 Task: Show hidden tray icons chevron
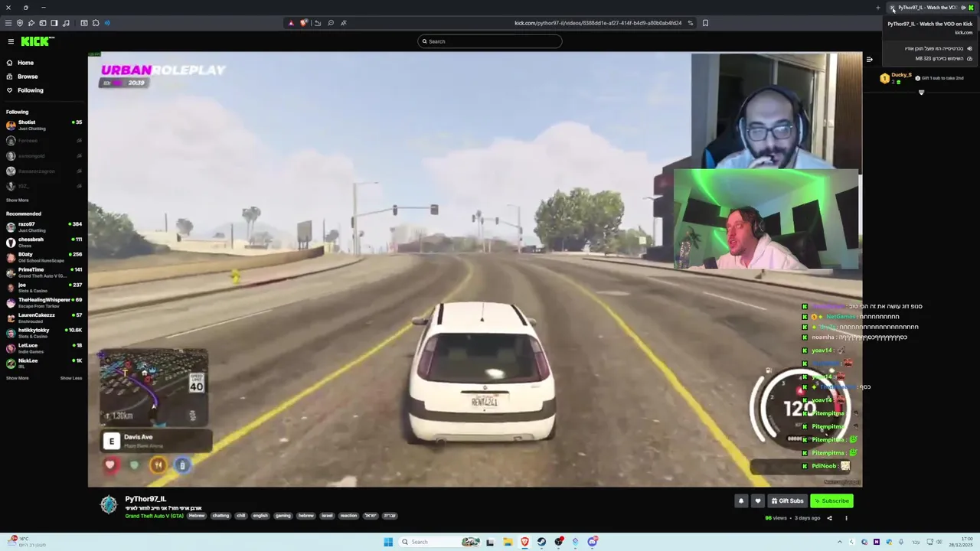[x=841, y=542]
